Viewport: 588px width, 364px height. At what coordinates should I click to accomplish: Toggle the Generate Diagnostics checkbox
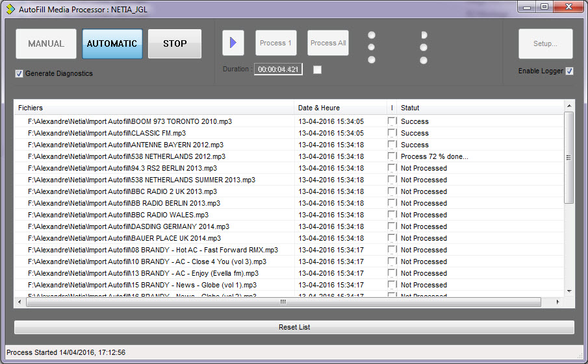click(x=19, y=74)
